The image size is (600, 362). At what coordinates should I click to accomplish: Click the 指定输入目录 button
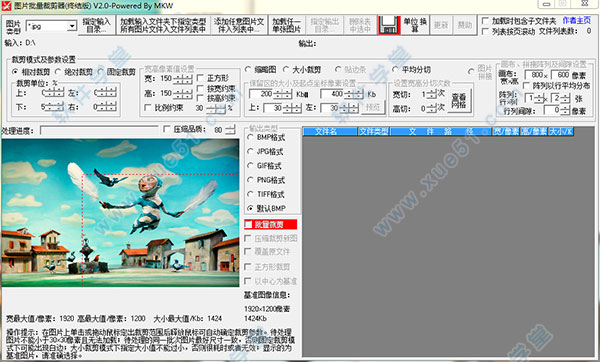(96, 25)
